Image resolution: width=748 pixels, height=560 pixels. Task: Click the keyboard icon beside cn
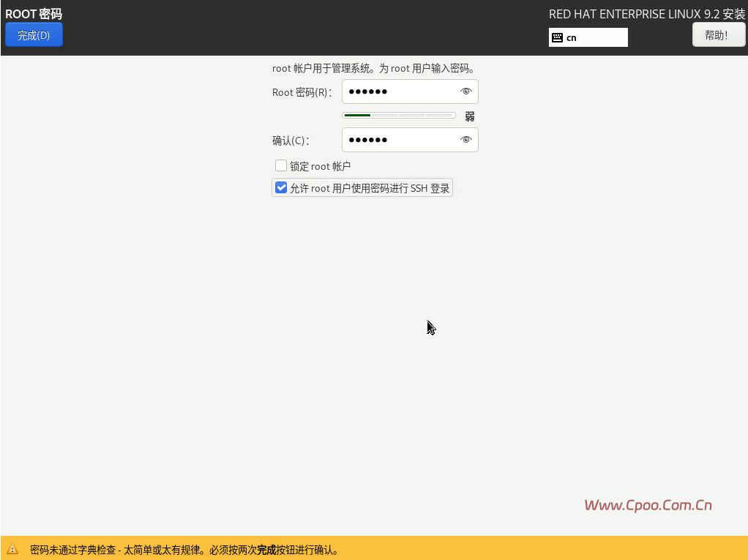pyautogui.click(x=557, y=37)
